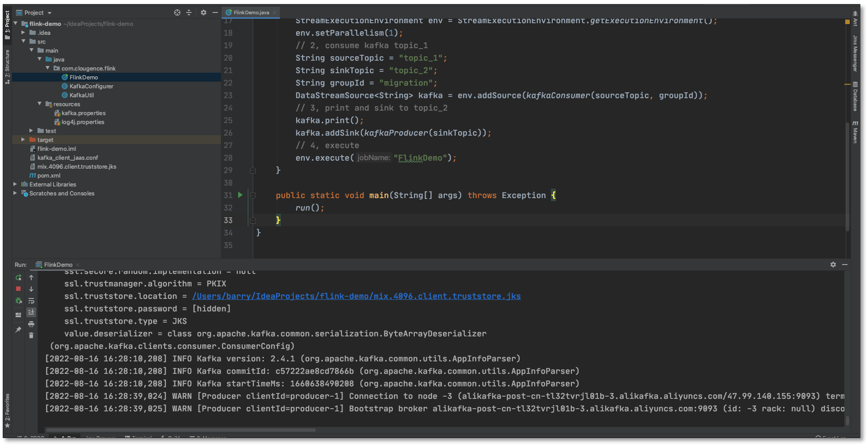Click the locate target crosshair icon in Project panel
The height and width of the screenshot is (447, 868).
pos(177,12)
